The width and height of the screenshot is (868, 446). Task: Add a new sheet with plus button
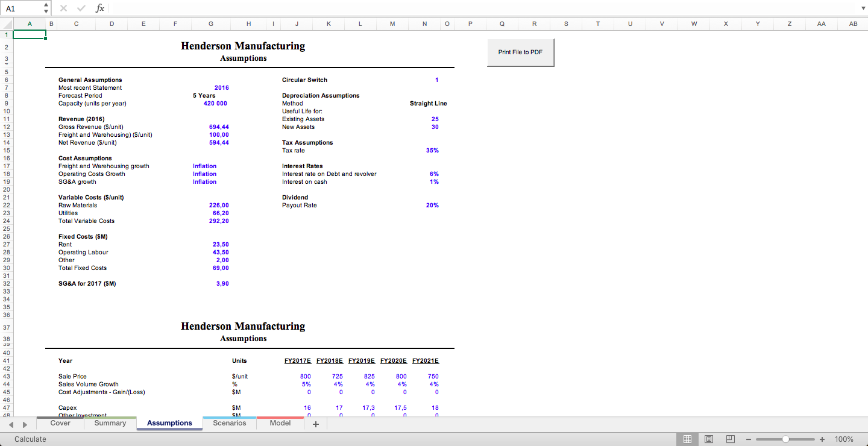coord(315,424)
